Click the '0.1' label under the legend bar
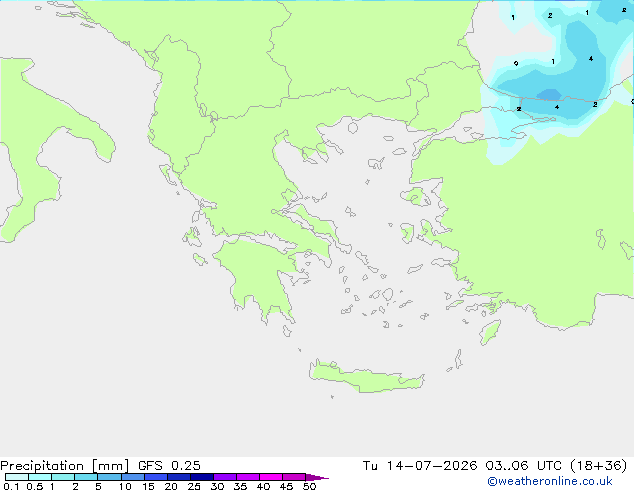Screen dimensions: 634x490 (11, 486)
